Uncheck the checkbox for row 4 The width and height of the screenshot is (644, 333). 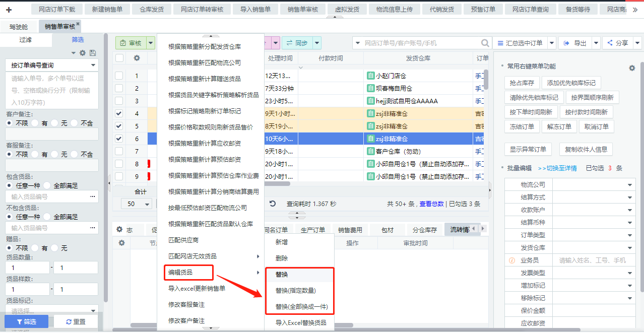pyautogui.click(x=119, y=113)
